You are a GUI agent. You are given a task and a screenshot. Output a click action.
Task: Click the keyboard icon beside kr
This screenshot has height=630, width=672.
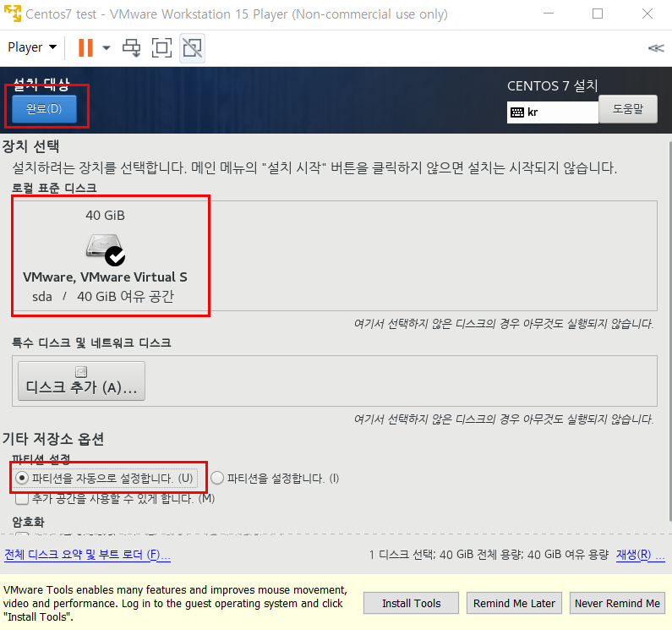tap(517, 112)
